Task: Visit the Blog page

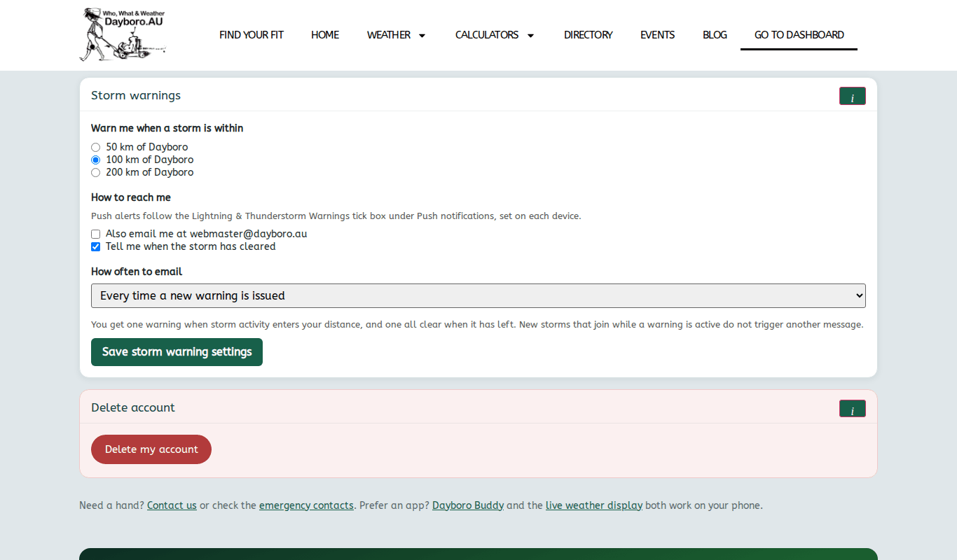Action: click(715, 35)
